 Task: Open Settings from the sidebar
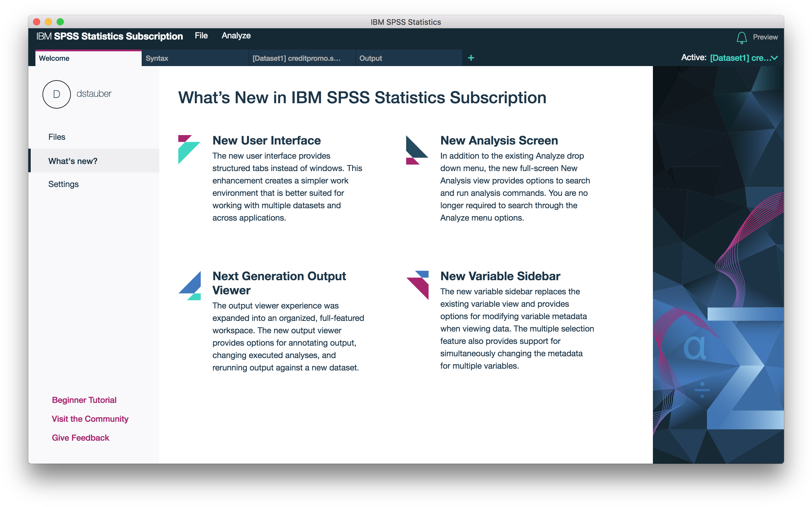(63, 184)
